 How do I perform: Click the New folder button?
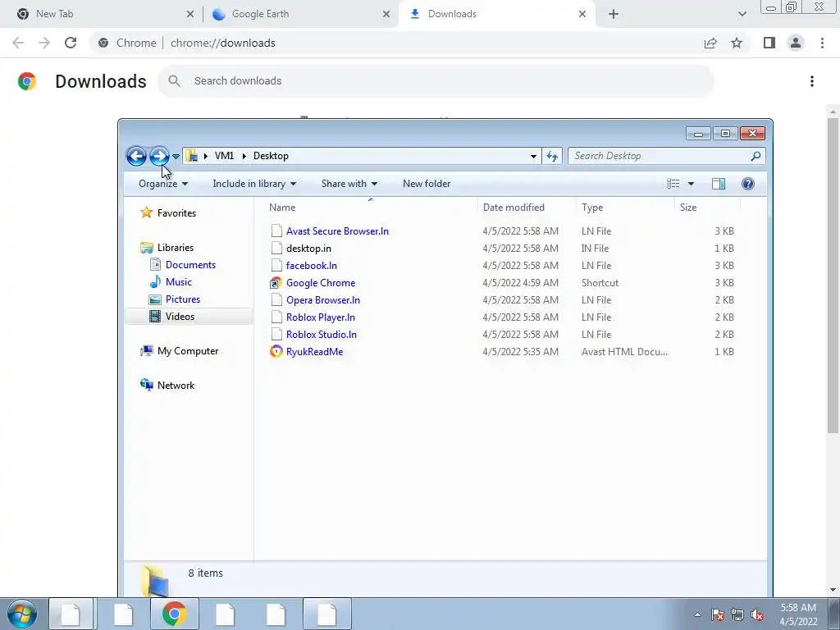[427, 184]
